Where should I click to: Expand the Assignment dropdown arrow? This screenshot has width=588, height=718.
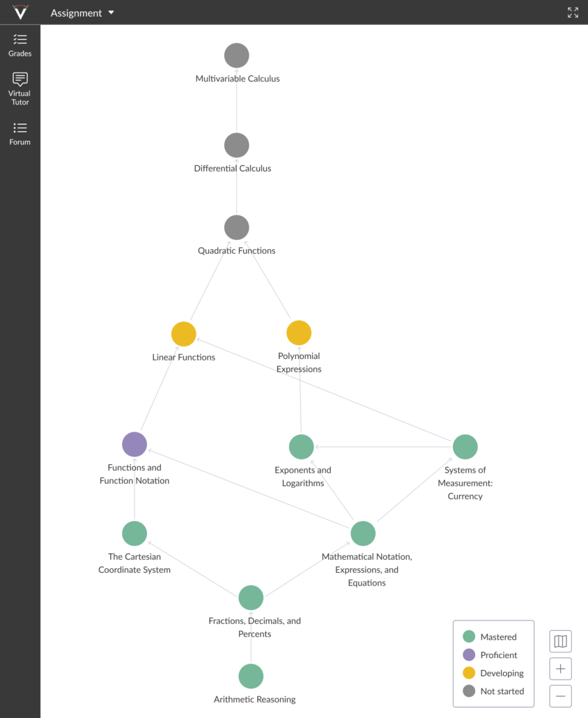[111, 13]
